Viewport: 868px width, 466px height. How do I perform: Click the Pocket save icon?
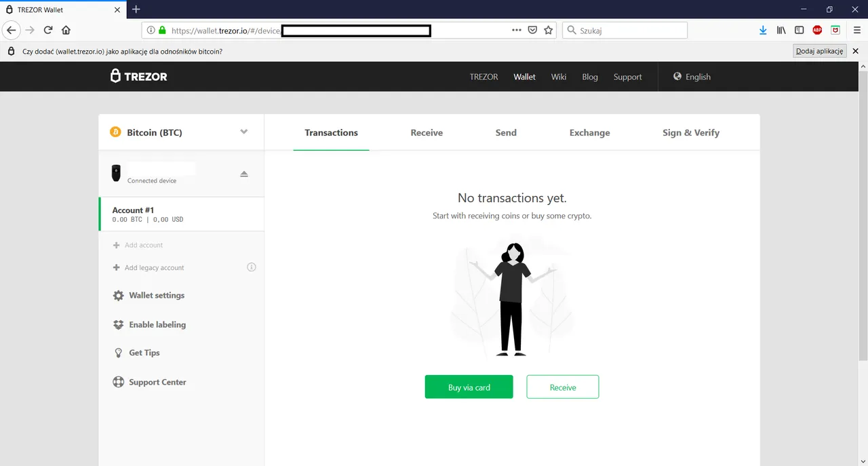(x=533, y=30)
